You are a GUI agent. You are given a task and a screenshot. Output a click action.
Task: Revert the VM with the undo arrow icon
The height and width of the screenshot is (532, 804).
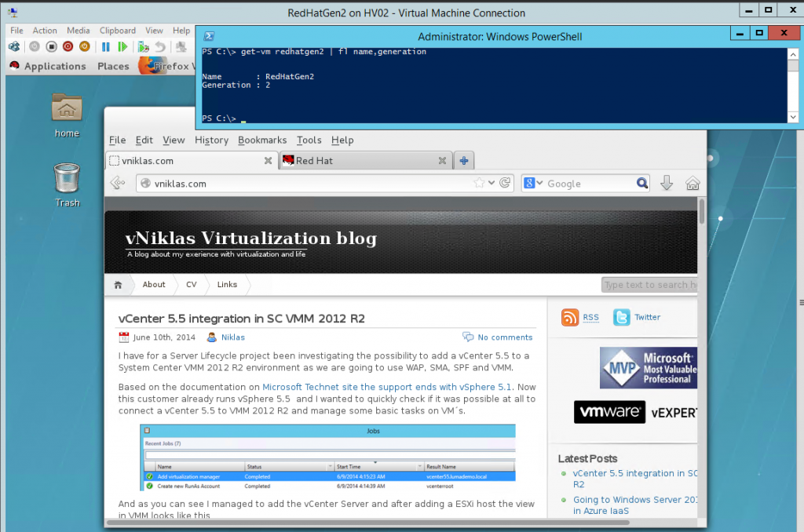[160, 46]
